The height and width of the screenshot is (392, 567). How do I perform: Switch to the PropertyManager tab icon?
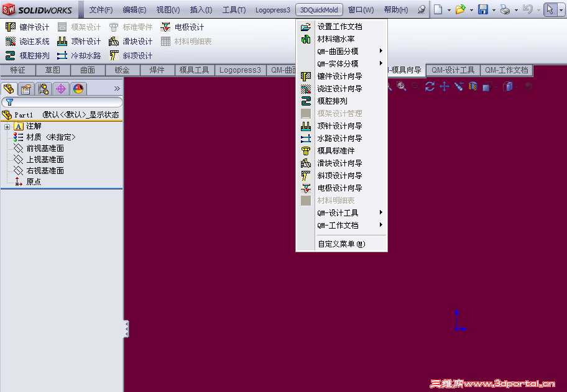26,88
